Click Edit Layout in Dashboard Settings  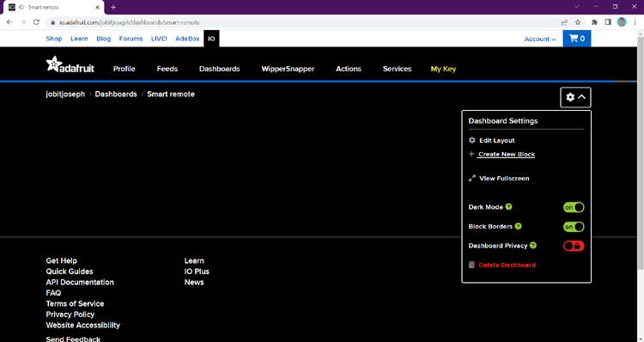[x=496, y=140]
